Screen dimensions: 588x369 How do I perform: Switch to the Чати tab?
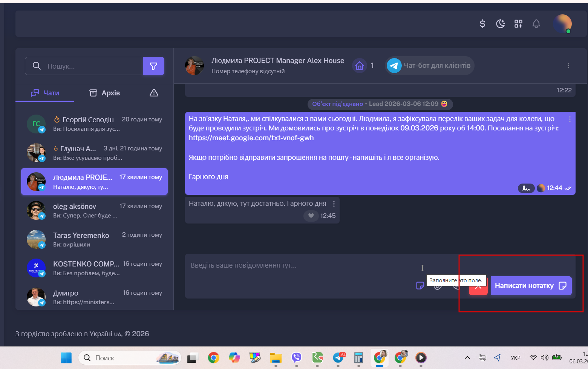click(x=45, y=93)
